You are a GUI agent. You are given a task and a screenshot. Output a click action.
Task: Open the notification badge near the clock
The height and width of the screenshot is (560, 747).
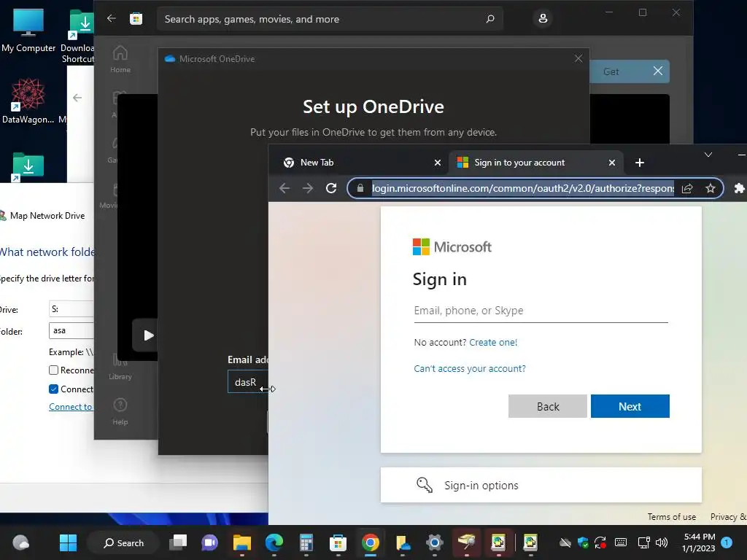pos(727,542)
